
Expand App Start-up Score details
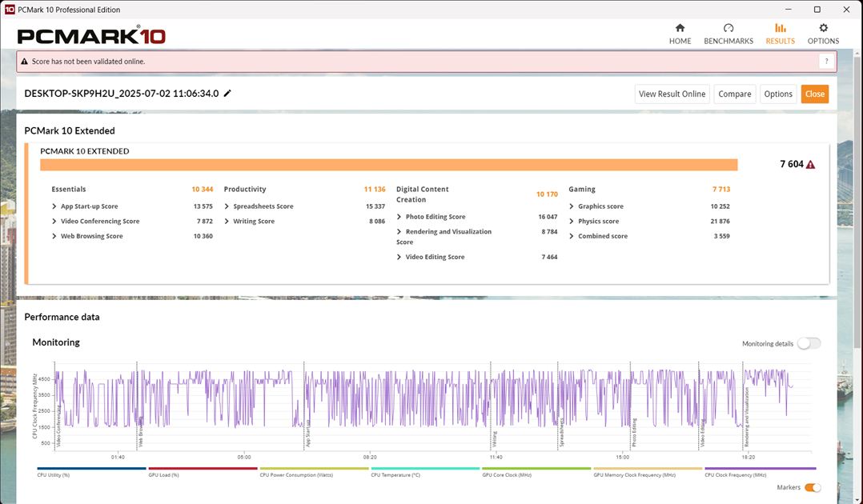tap(54, 206)
